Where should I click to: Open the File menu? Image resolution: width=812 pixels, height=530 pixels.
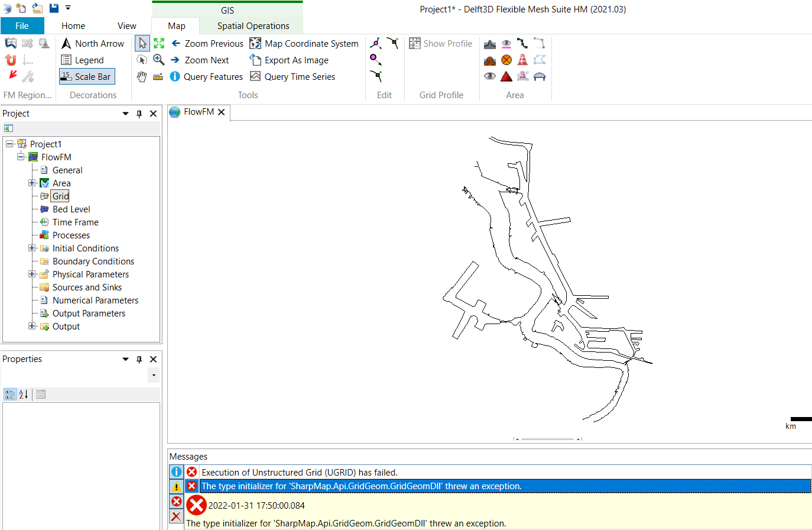click(22, 26)
